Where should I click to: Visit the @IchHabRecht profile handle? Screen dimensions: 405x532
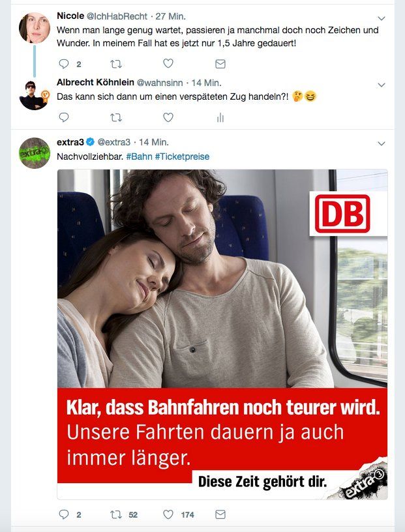(117, 16)
